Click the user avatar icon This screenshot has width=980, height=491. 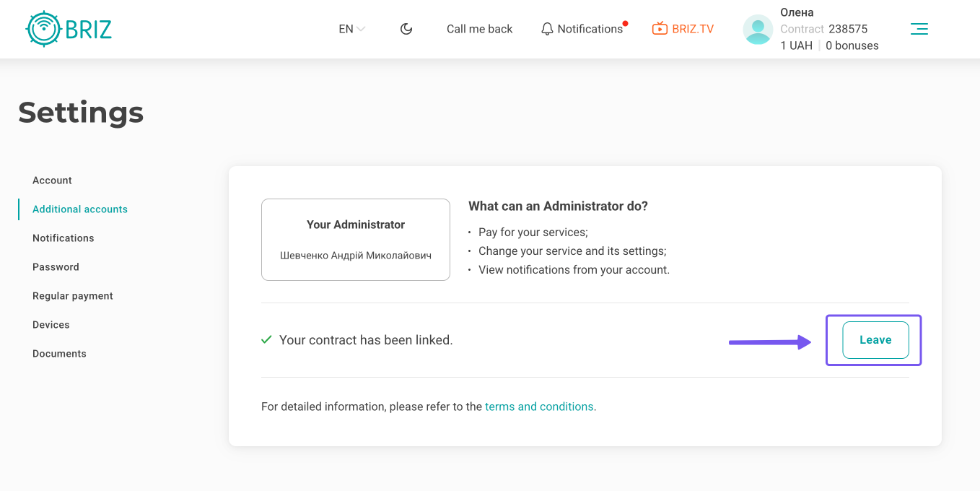[758, 30]
